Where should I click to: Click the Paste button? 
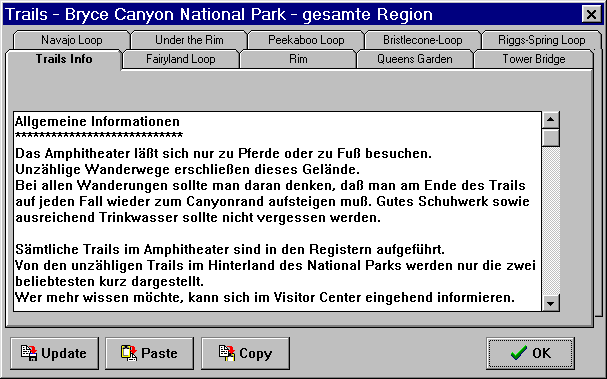(x=149, y=353)
